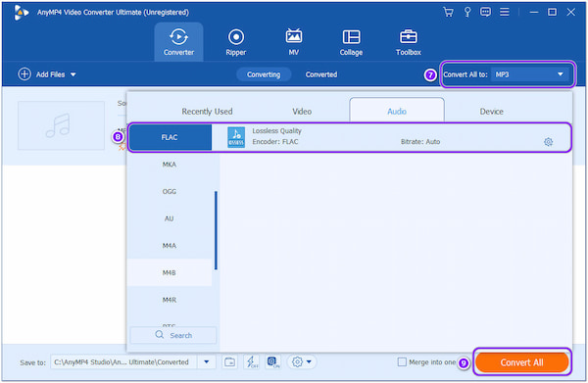This screenshot has width=588, height=383.
Task: Click the FLAC Lossless Quality format icon
Action: 236,137
